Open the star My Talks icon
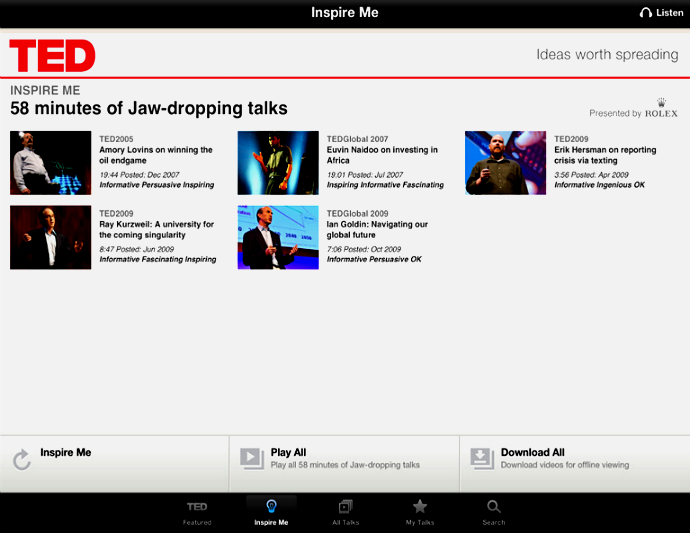690x533 pixels. pos(420,507)
